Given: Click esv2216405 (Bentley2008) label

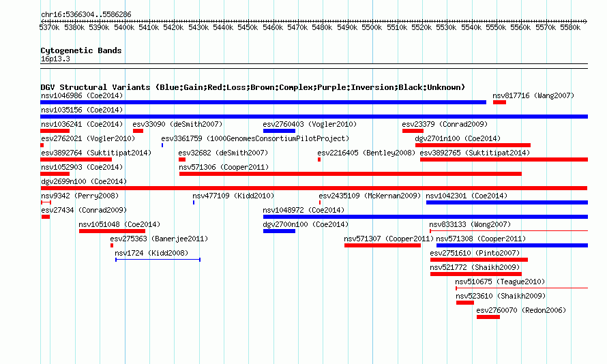Looking at the screenshot, I should (366, 153).
